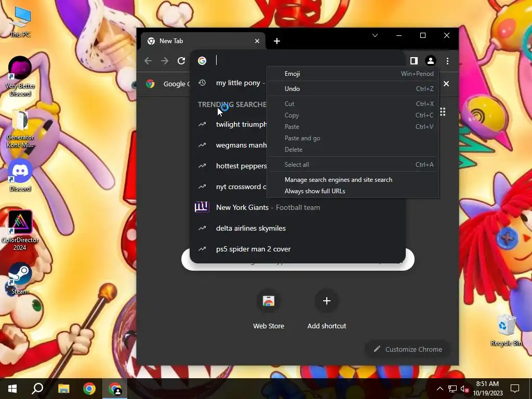Open Chrome's side panel button
The width and height of the screenshot is (532, 399).
414,61
